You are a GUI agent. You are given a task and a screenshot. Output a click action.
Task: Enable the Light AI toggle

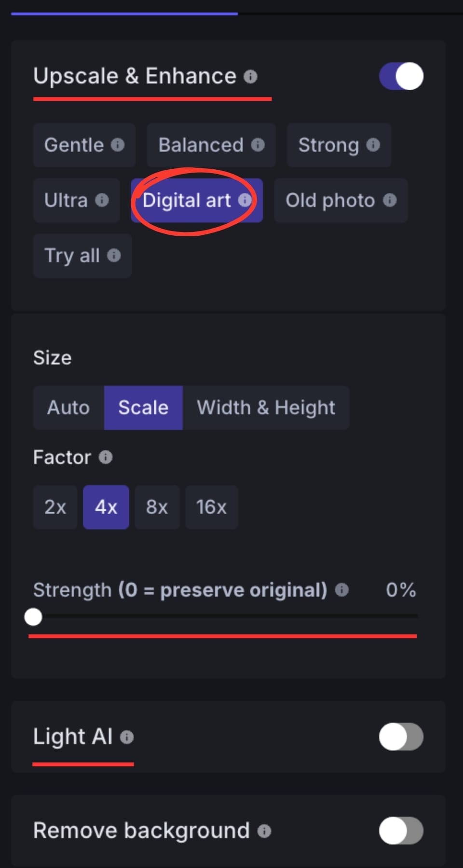(401, 737)
